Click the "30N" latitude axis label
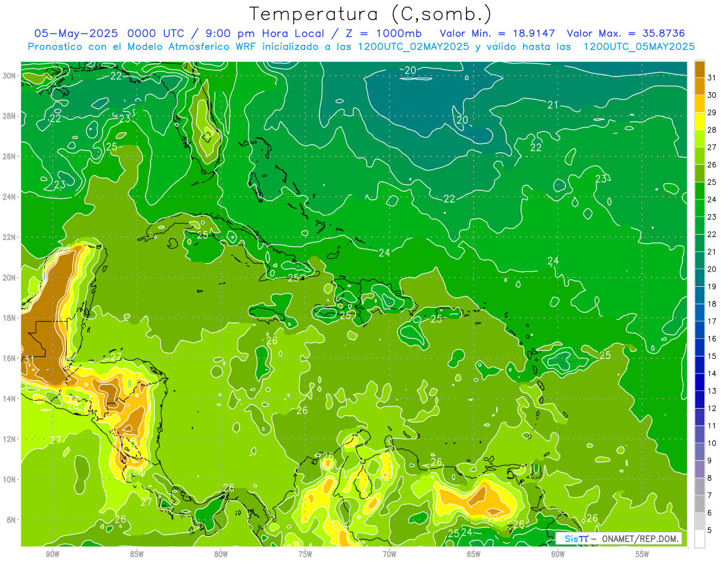Viewport: 728px width, 562px height. [x=10, y=76]
